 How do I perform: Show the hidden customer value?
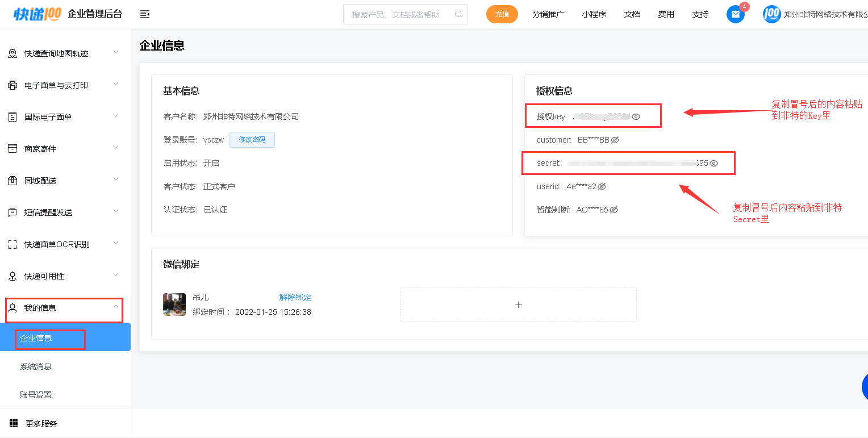(615, 140)
